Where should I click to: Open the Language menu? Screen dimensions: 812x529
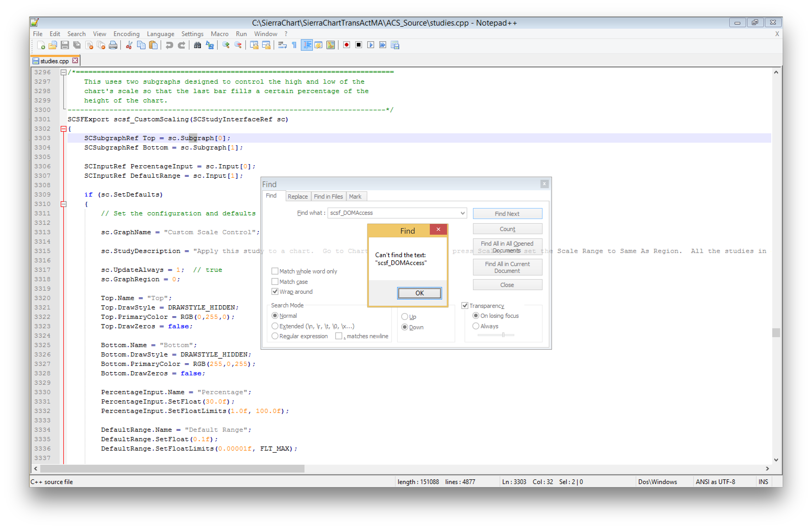coord(161,34)
